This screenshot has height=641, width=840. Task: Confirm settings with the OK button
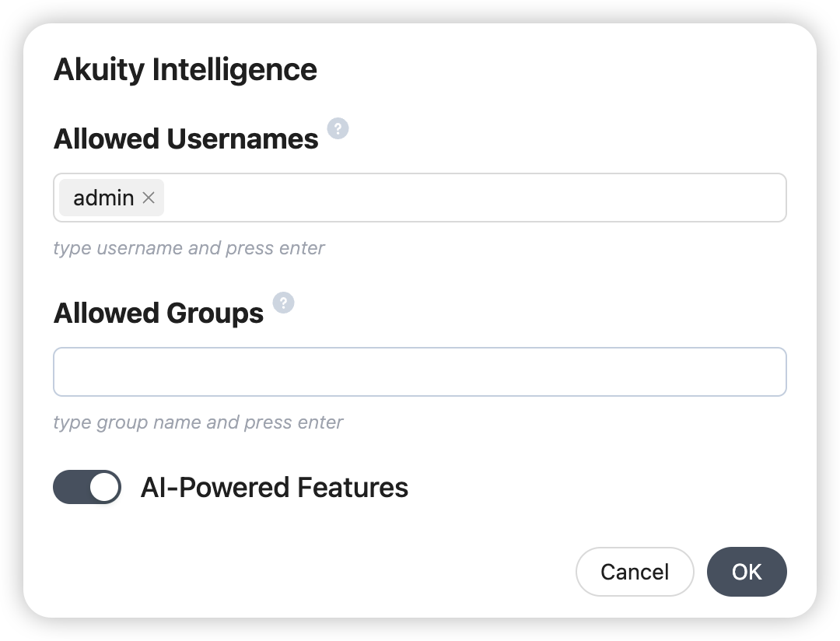tap(747, 572)
